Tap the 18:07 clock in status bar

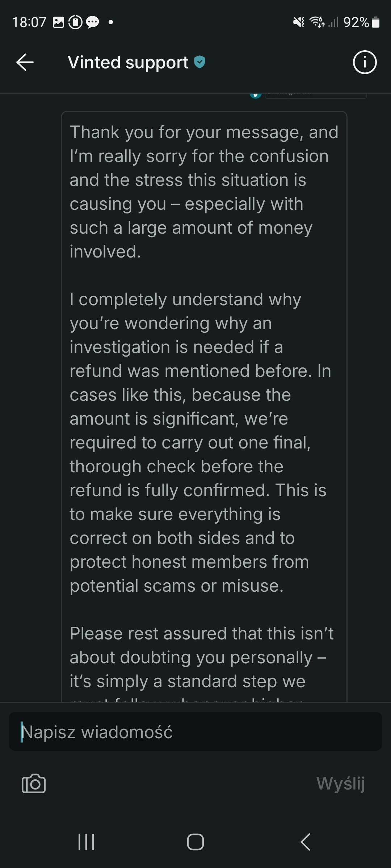[29, 22]
